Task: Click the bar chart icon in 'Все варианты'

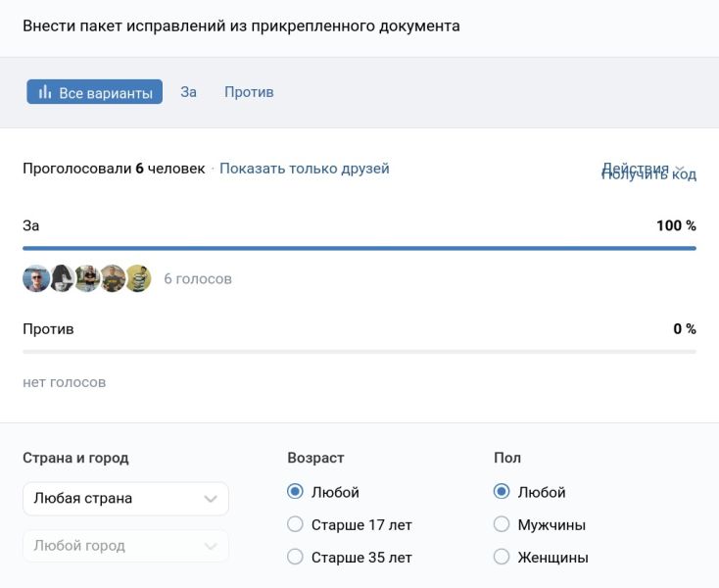Action: tap(44, 92)
